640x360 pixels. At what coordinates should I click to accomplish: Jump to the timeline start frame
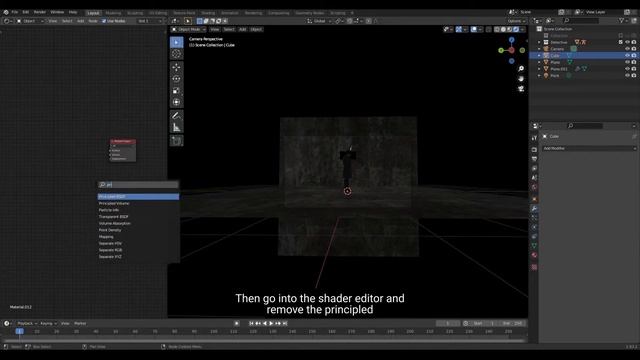(x=251, y=323)
